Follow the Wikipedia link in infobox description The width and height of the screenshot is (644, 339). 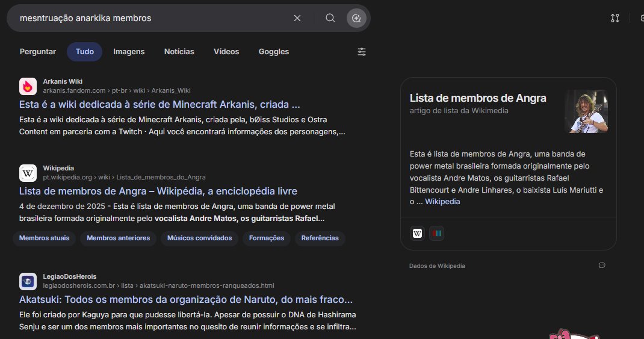coord(442,202)
